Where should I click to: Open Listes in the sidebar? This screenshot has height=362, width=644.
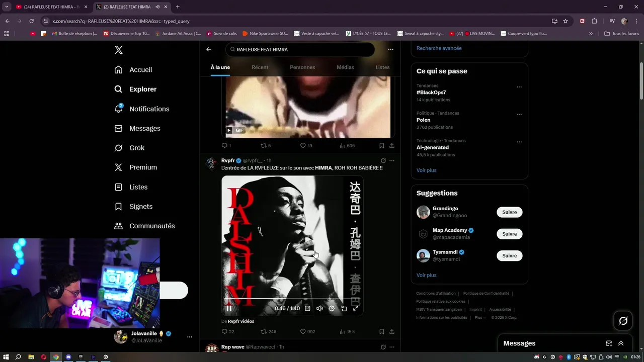click(x=131, y=187)
